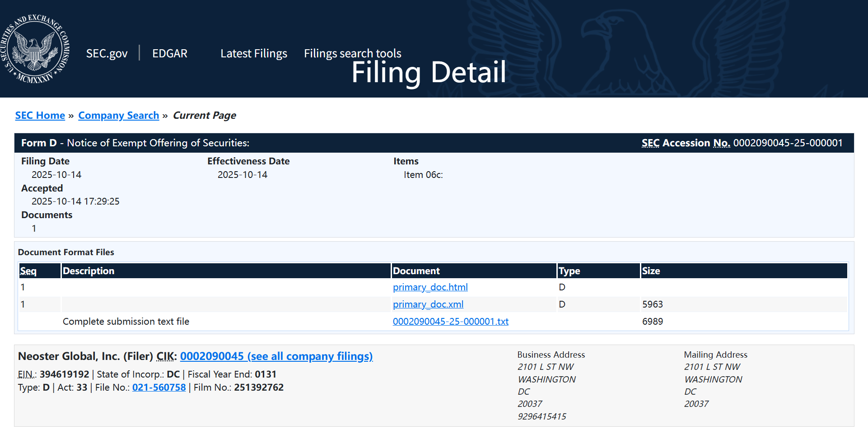View all company filings for CIK 0002090045

point(276,356)
